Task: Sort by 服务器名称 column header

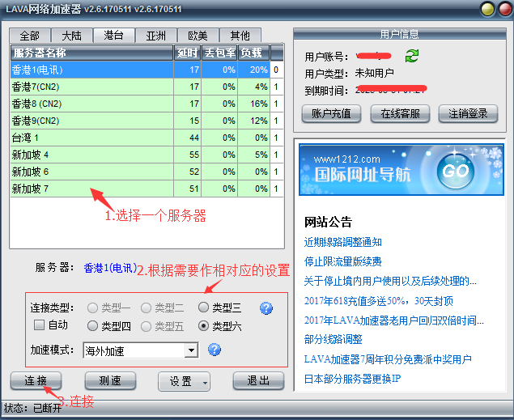Action: [x=91, y=53]
